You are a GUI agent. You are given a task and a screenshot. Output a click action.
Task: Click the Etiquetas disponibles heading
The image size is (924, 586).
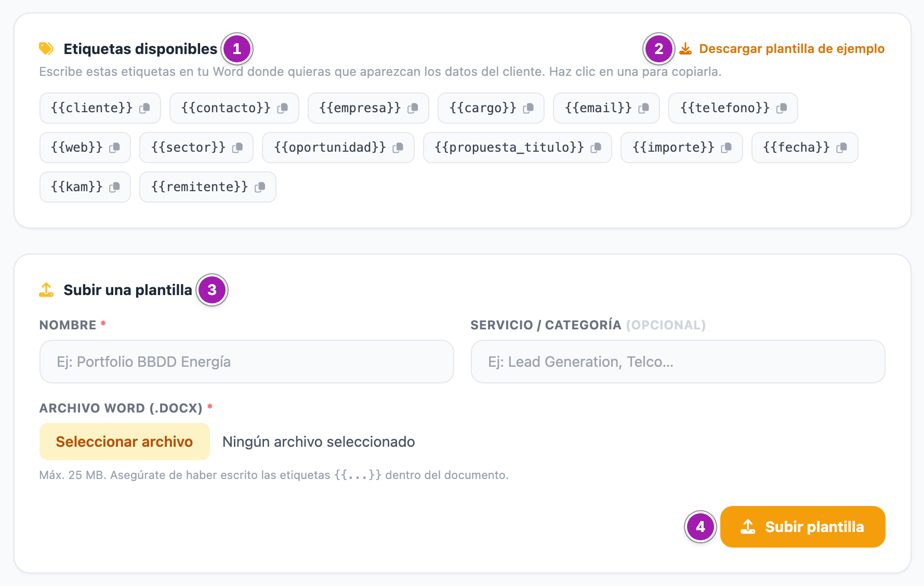[x=140, y=49]
